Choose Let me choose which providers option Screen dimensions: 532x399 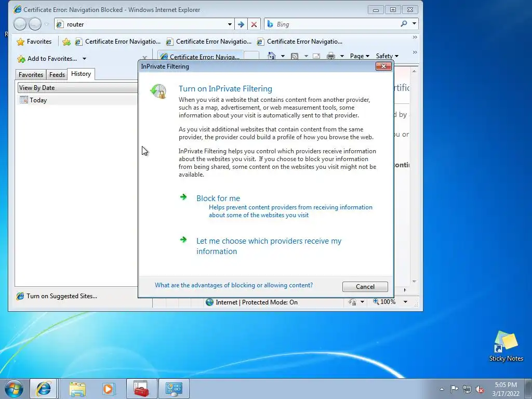click(x=269, y=246)
